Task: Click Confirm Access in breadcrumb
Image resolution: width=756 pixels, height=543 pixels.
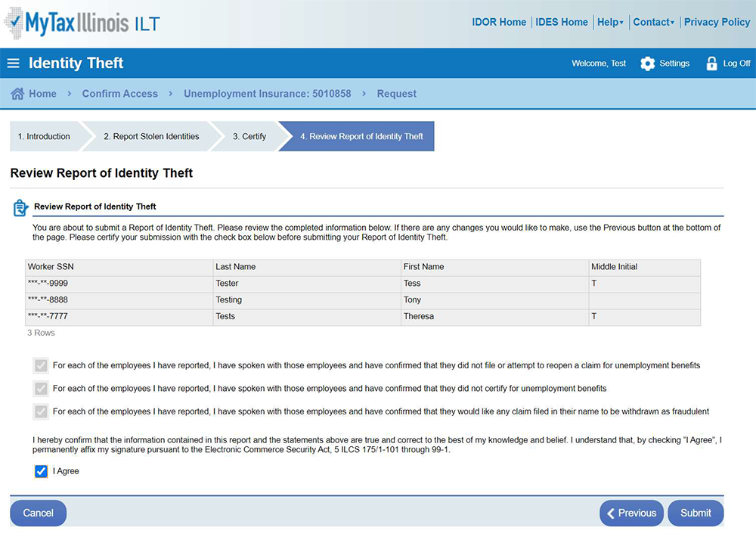Action: coord(120,94)
